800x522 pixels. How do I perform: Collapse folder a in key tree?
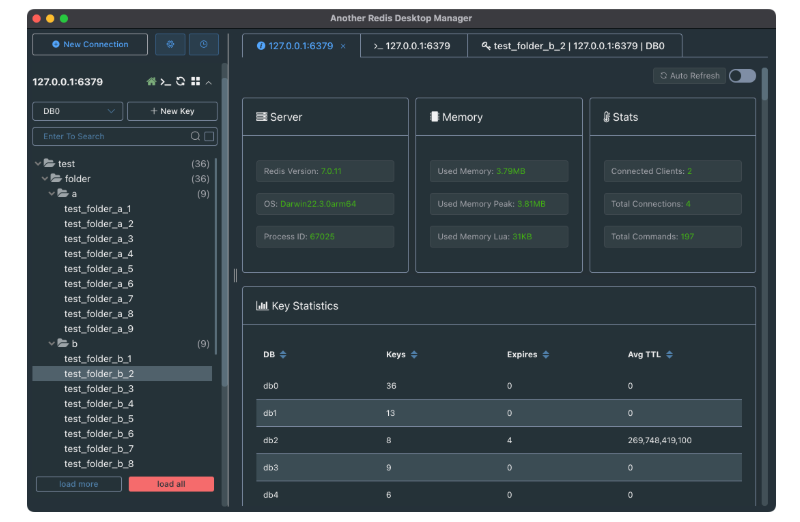click(x=52, y=193)
